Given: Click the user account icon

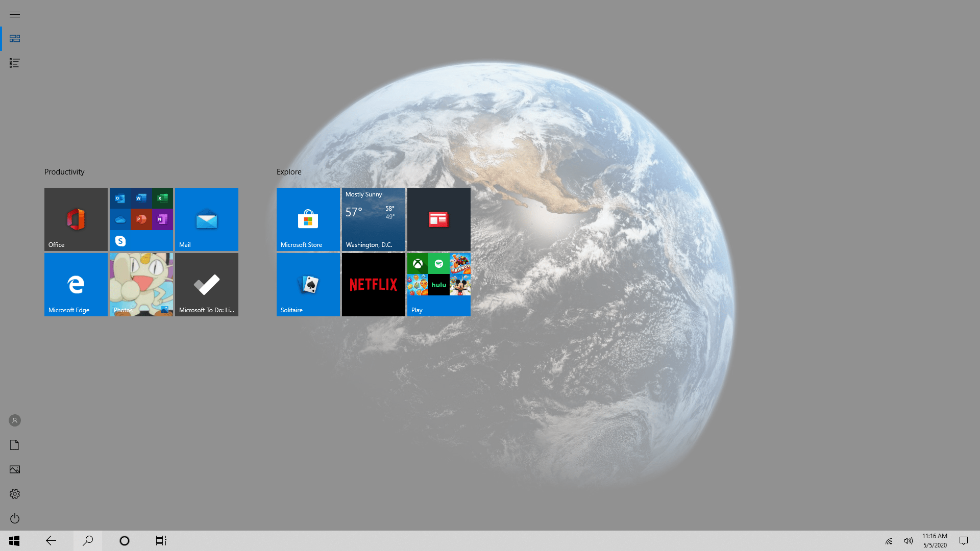Looking at the screenshot, I should pyautogui.click(x=14, y=420).
